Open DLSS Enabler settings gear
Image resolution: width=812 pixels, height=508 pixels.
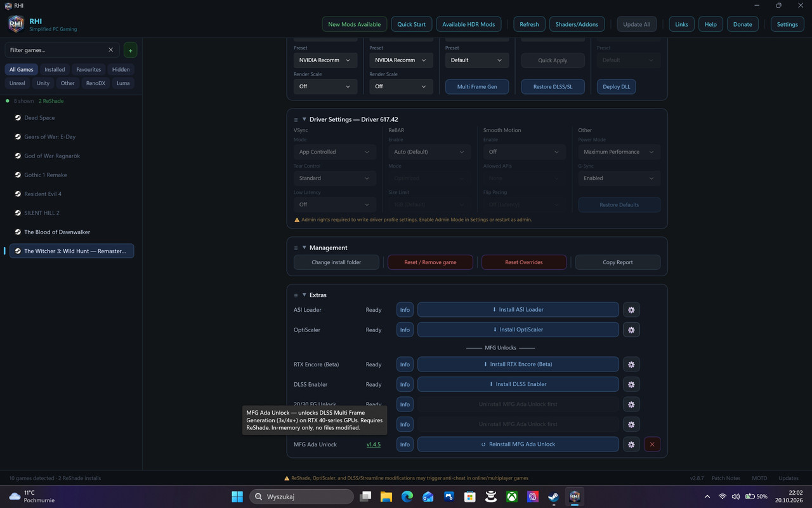click(631, 384)
